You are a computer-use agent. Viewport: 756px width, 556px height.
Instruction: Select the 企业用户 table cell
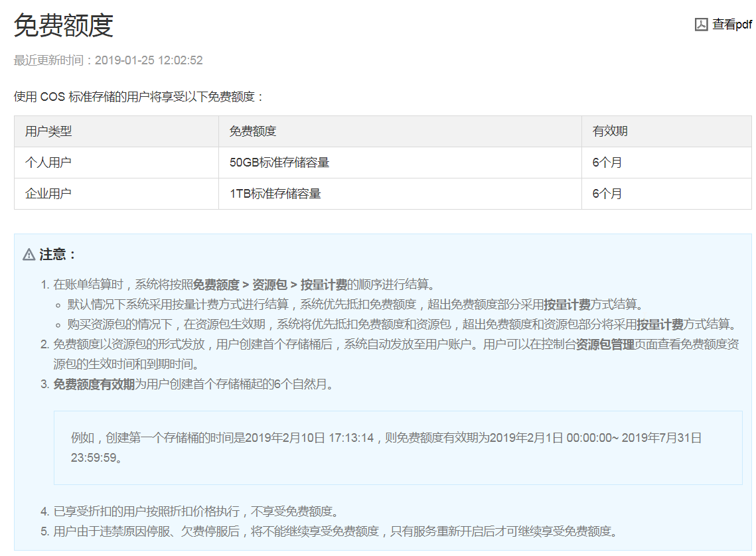pos(116,194)
